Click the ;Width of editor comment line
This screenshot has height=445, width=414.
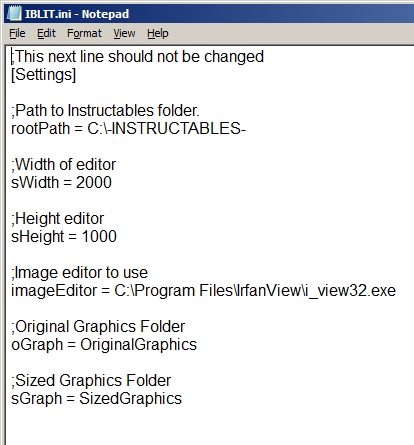pos(64,165)
